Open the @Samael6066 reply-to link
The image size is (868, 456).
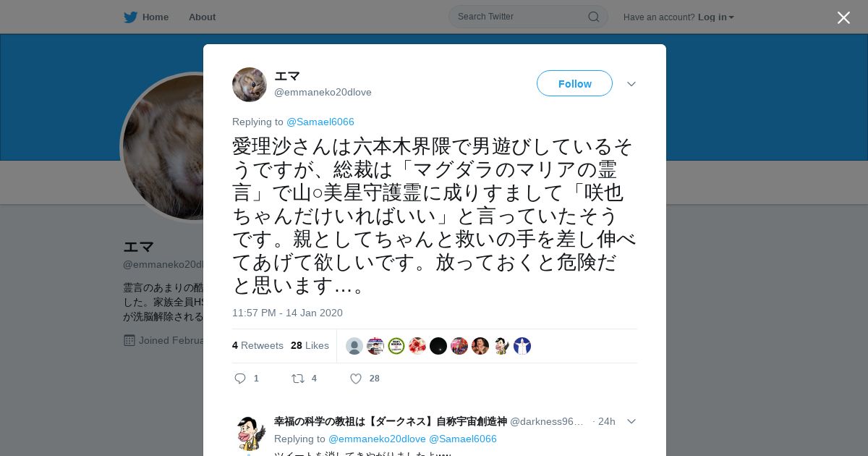[x=320, y=122]
